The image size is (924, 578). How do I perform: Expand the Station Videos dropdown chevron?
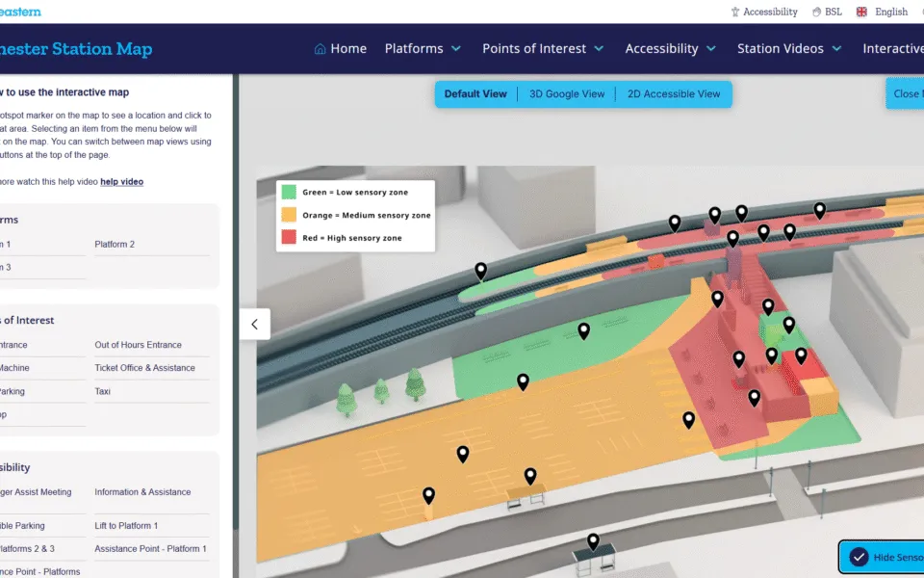click(836, 49)
